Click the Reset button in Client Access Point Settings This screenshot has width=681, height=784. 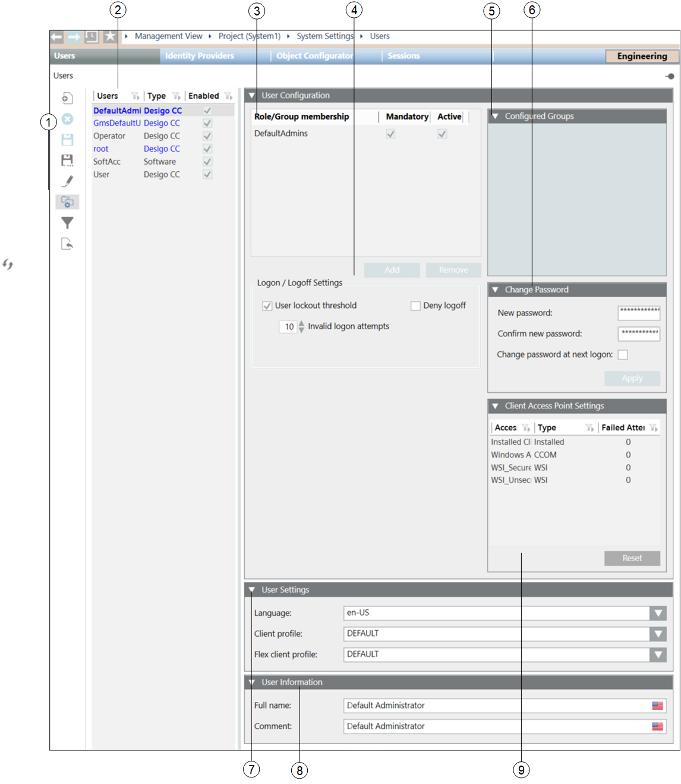click(x=632, y=558)
